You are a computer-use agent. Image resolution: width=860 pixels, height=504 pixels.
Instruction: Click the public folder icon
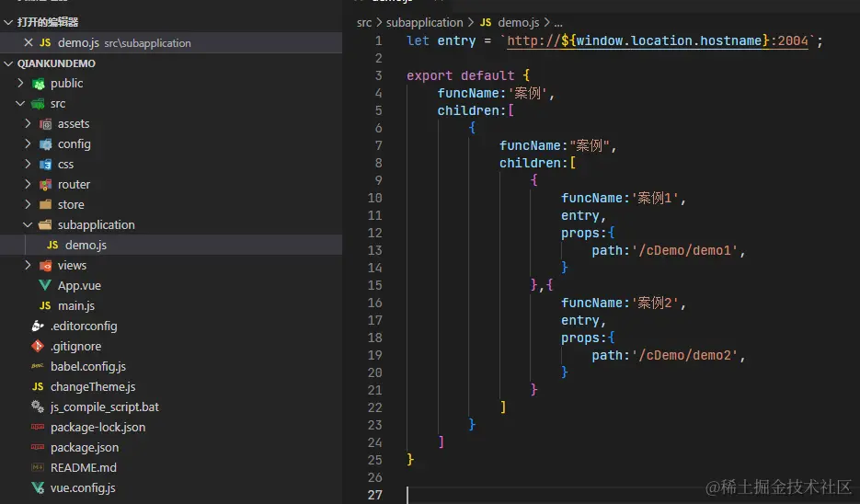(39, 84)
